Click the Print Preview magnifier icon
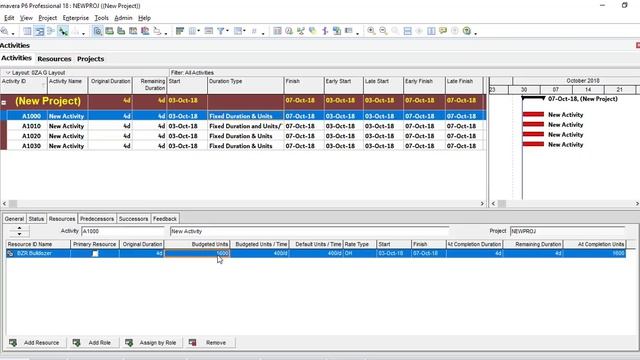Viewport: 640px width, 360px height. coord(4,31)
